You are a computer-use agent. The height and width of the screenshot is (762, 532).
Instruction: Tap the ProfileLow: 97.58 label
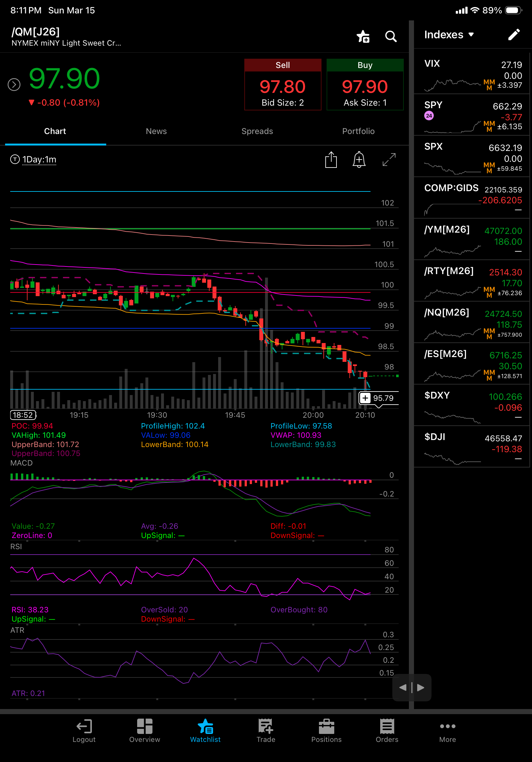[x=301, y=426]
